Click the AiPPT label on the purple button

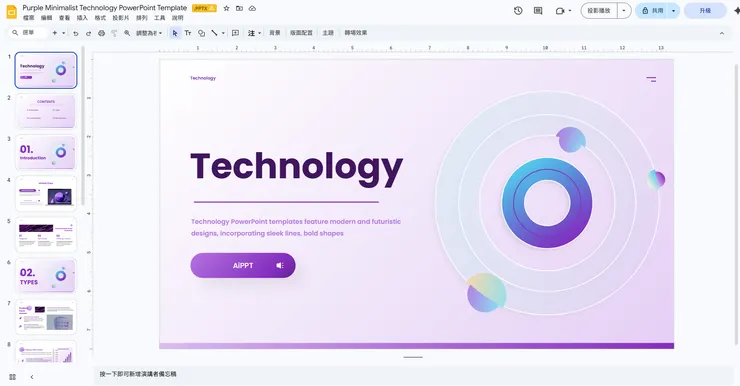tap(243, 266)
